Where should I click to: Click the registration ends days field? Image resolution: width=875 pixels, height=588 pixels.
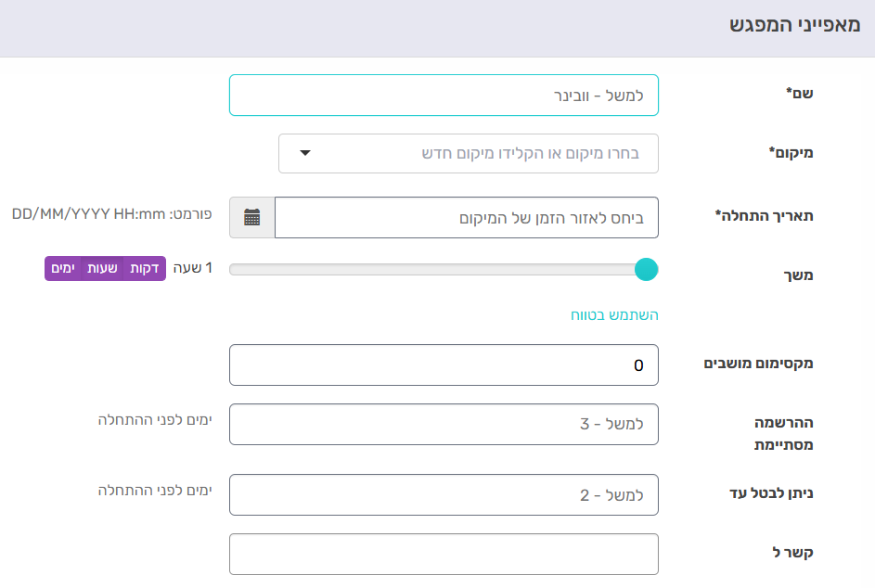(444, 425)
